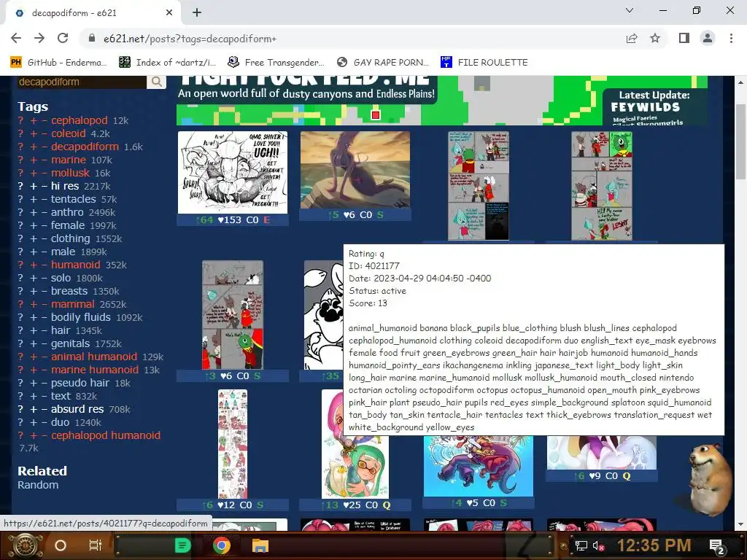
Task: Exclude the duo tag with its minus
Action: [x=44, y=422]
